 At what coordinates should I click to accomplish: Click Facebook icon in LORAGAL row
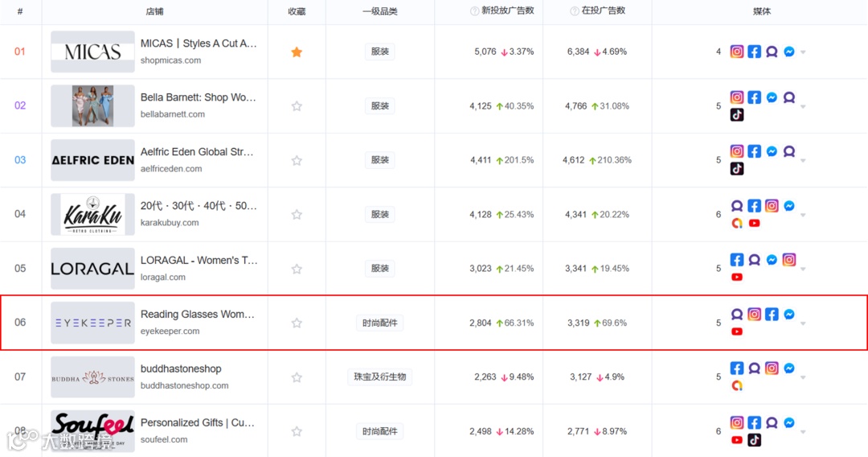tap(737, 260)
